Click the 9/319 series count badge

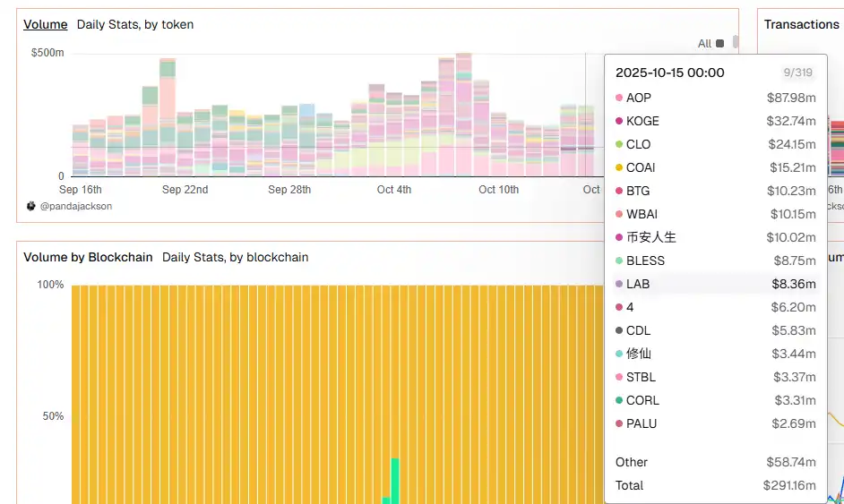point(797,73)
